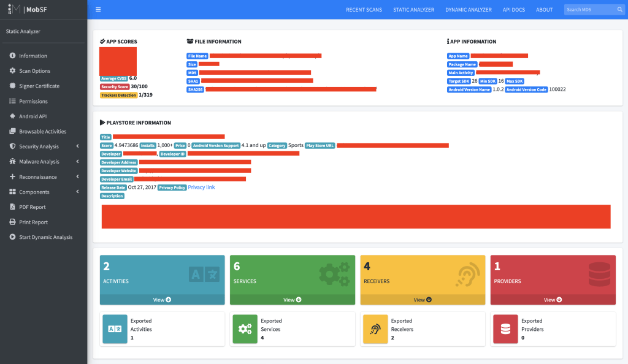Click the Scan Options gear icon
This screenshot has height=364, width=628.
12,71
